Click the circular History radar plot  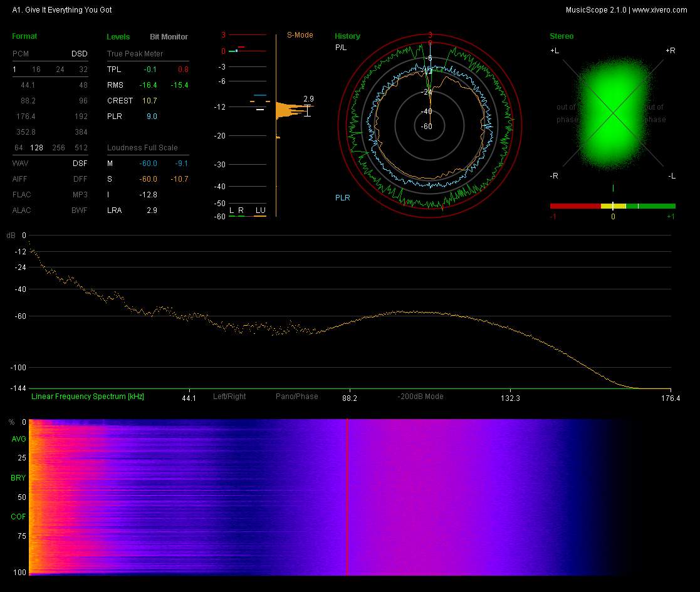point(430,125)
